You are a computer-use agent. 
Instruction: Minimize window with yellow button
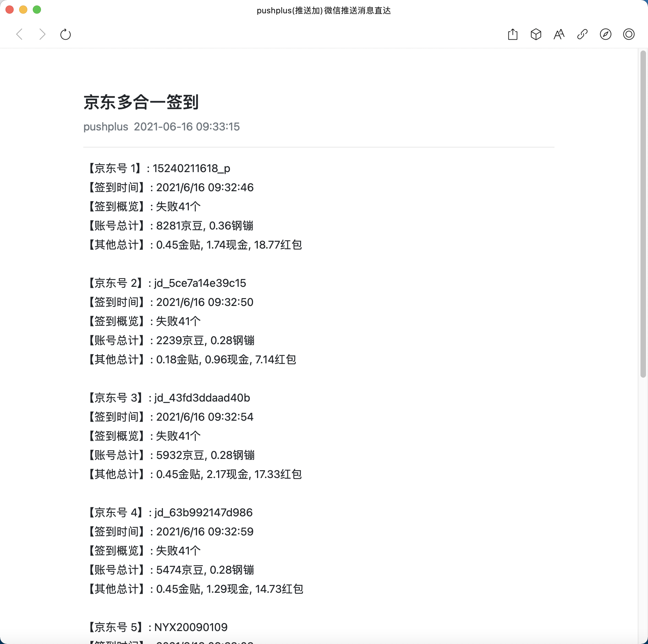[23, 10]
